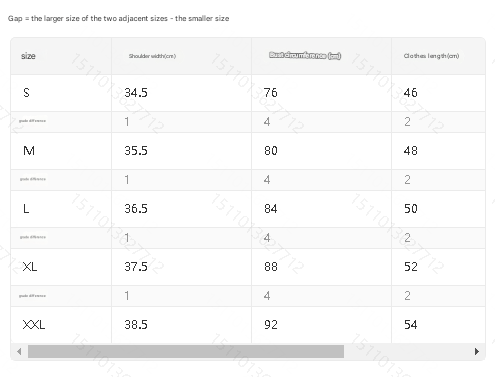Select the size column header
This screenshot has width=495, height=377.
click(28, 56)
